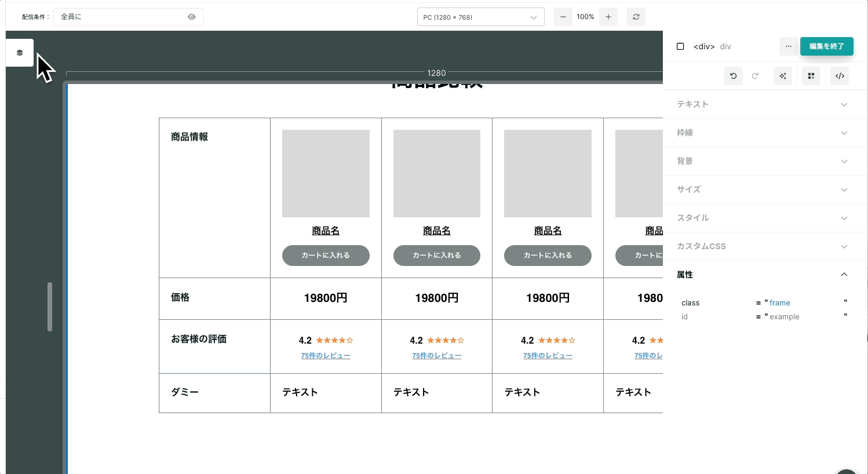Expand the 背景 section
Screen dimensions: 868x474
[x=765, y=161]
